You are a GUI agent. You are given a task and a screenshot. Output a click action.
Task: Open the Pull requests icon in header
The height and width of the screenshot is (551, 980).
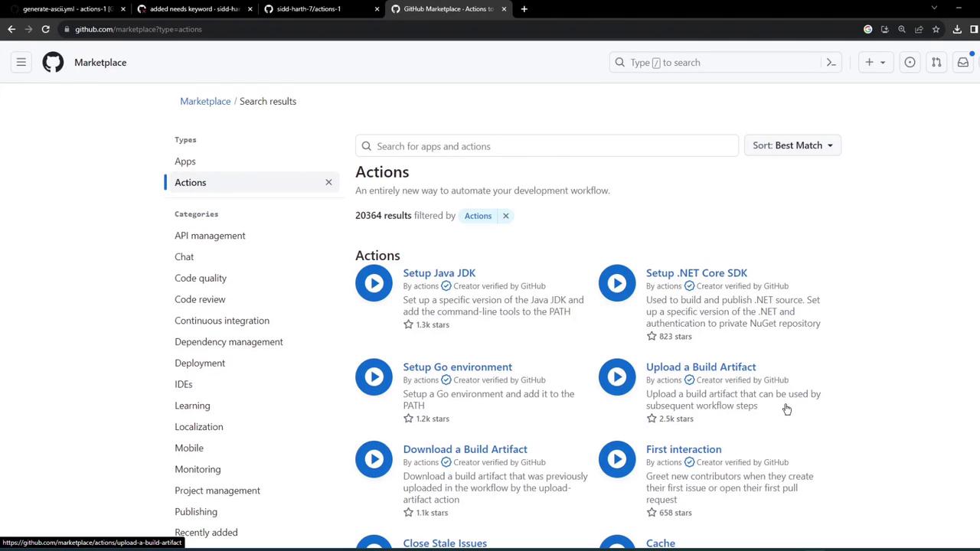coord(936,62)
